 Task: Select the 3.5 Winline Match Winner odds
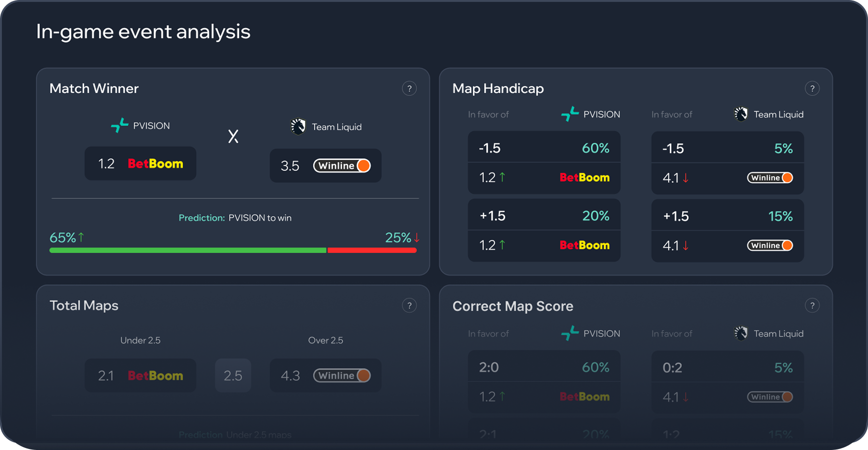325,166
